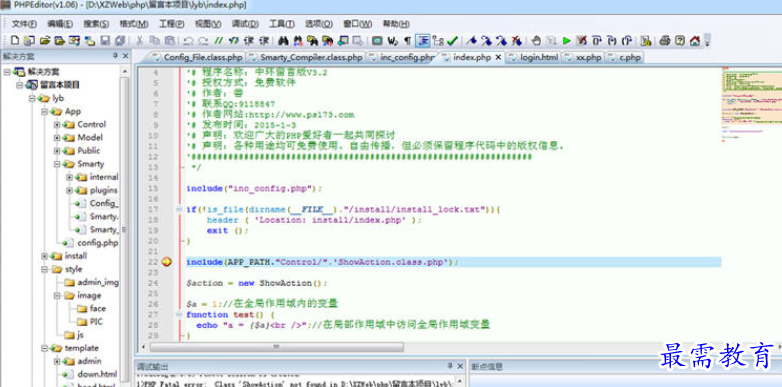Expand the plugins folder node

pyautogui.click(x=70, y=190)
